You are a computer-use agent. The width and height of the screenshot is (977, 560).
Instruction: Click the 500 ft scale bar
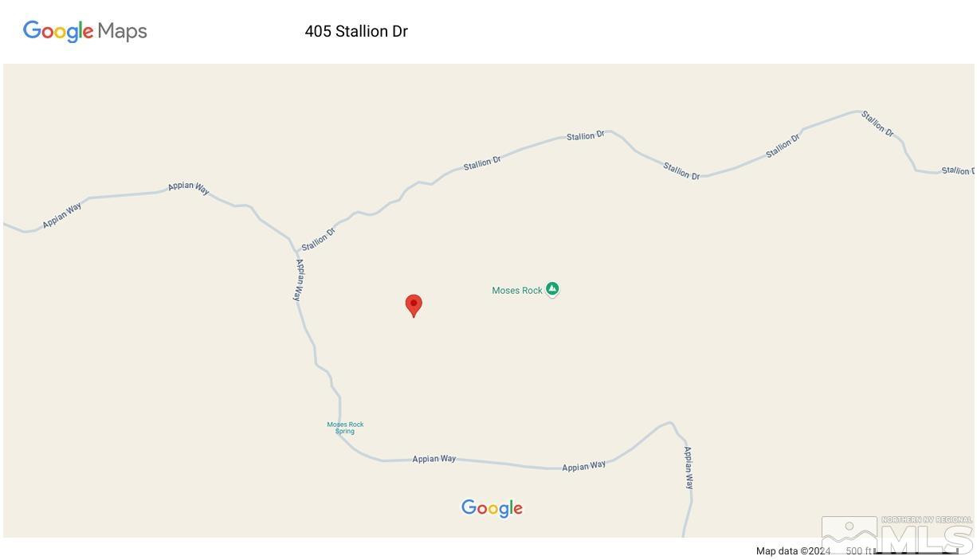902,551
